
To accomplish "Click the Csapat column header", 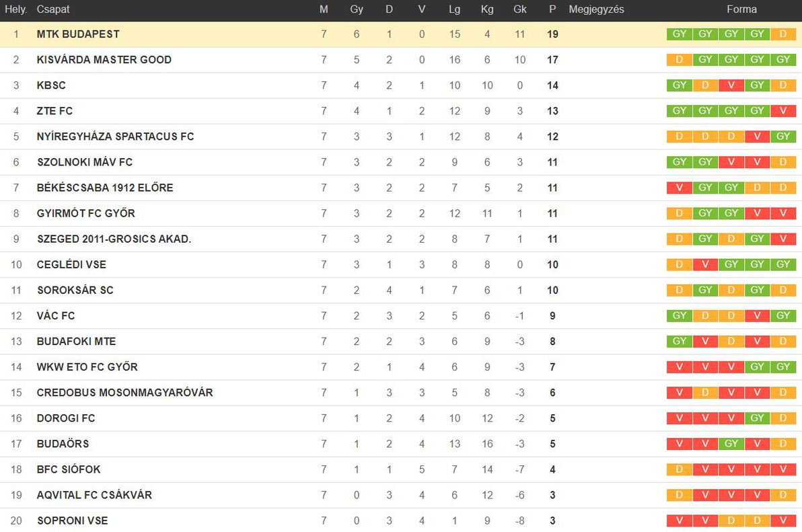I will 53,9.
